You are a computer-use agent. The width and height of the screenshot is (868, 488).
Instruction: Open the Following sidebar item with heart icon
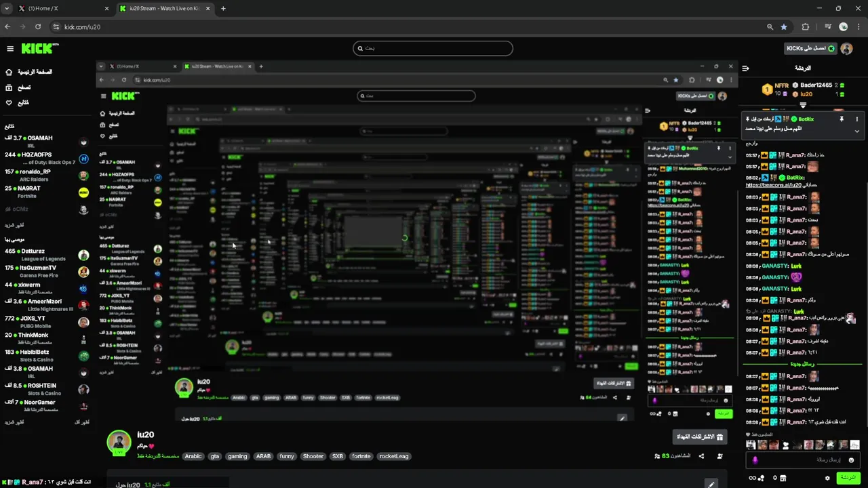17,103
